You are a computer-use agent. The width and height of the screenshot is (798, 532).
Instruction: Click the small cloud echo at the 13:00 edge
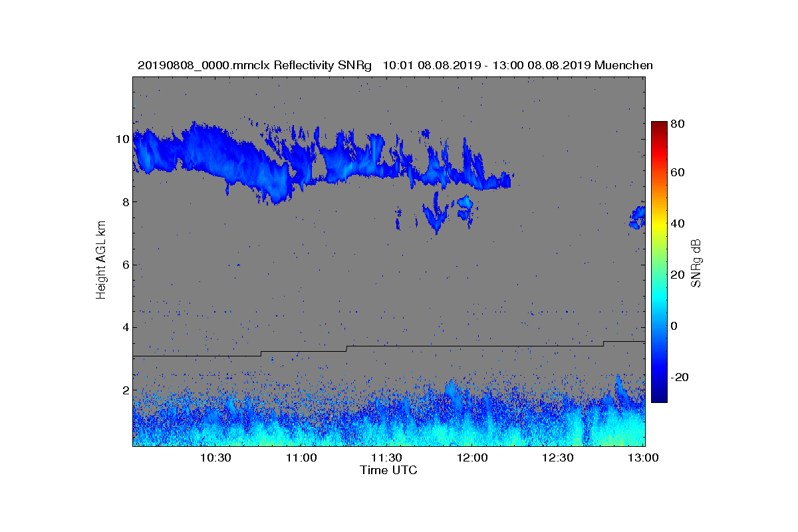point(638,217)
